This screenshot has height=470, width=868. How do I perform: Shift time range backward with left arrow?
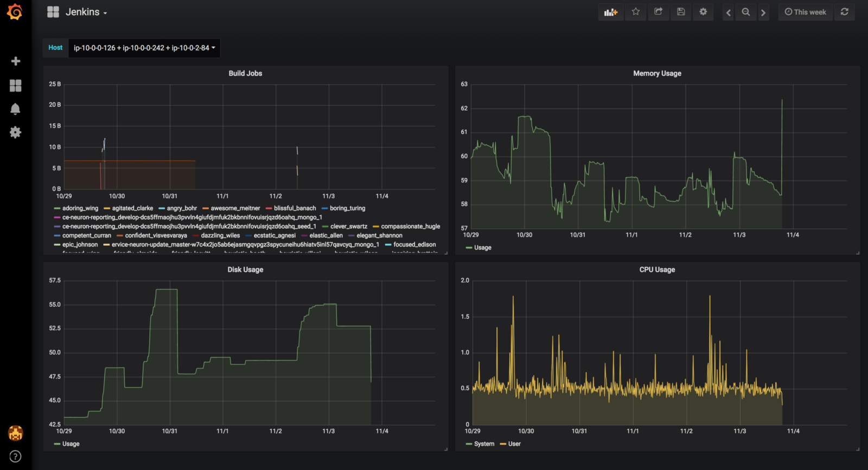point(729,12)
